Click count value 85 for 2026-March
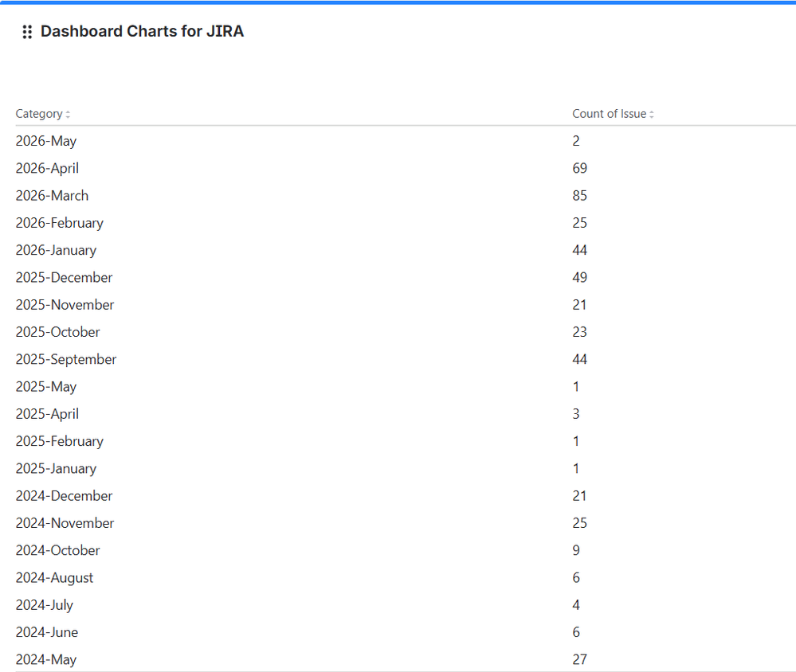 pos(580,196)
